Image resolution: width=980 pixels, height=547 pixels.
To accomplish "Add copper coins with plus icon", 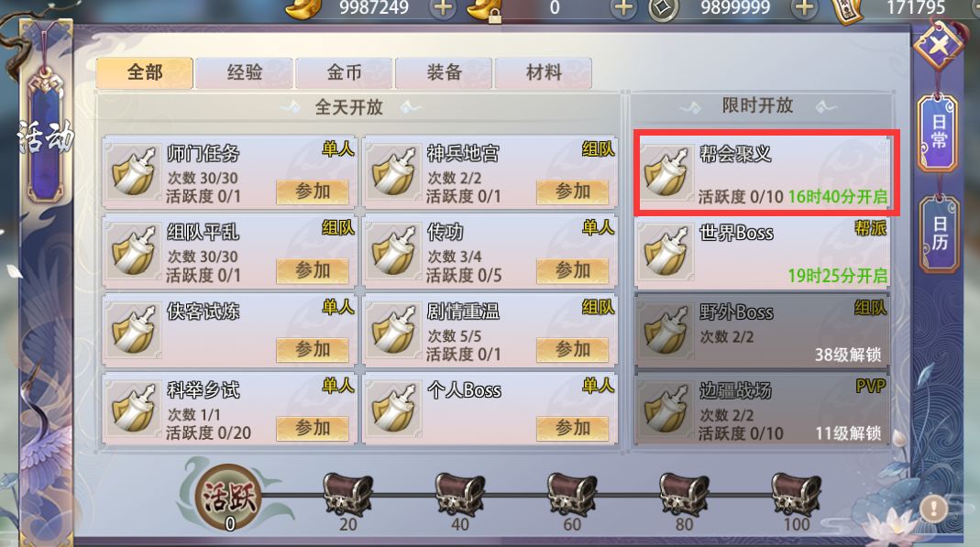I will 804,8.
